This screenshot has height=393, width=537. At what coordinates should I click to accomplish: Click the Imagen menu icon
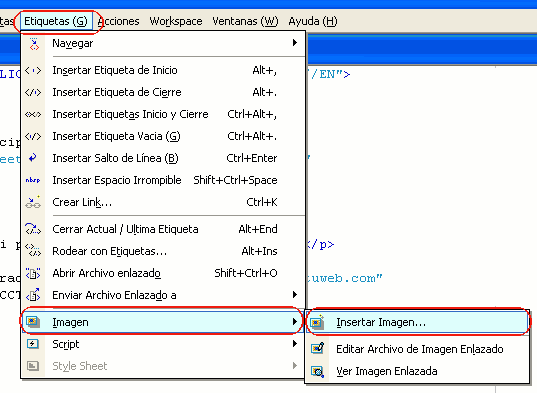[x=33, y=321]
